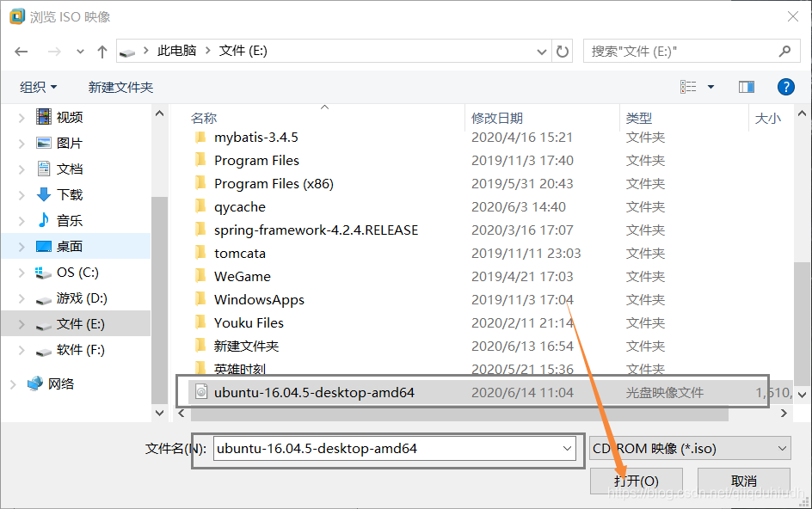Sort by the 修改日期 column header
The width and height of the screenshot is (812, 509).
pos(496,118)
